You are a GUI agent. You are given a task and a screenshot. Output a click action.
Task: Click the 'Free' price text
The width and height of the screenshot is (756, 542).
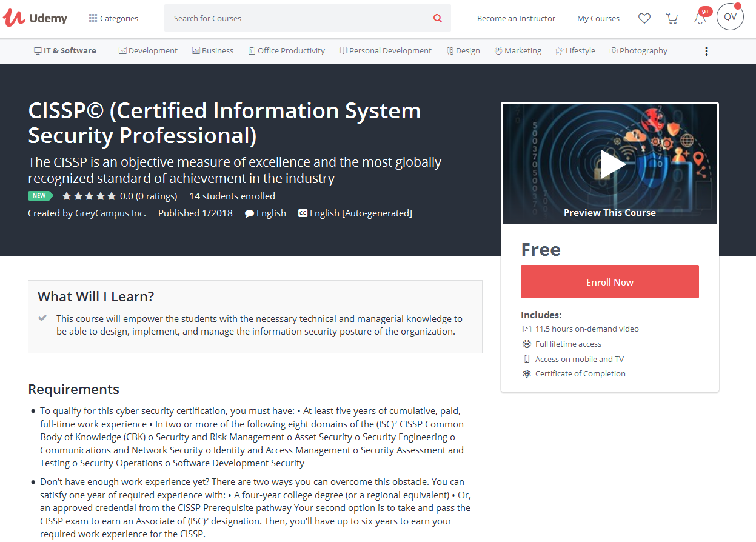tap(541, 250)
